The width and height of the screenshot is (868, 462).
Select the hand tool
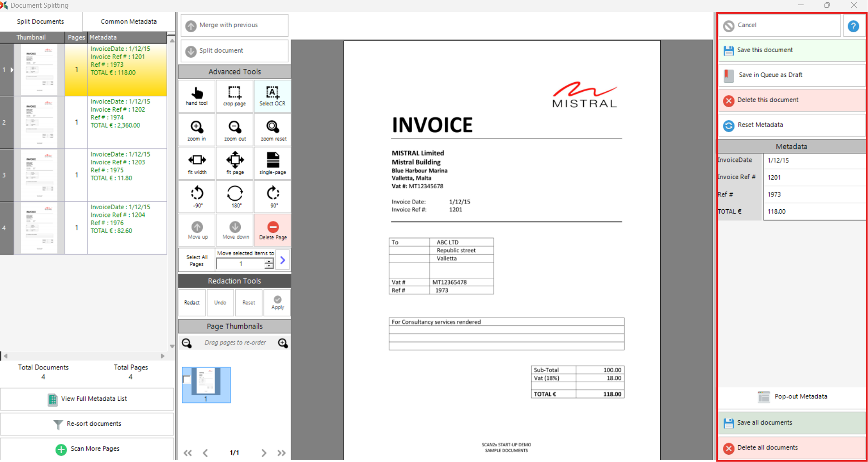[x=197, y=96]
